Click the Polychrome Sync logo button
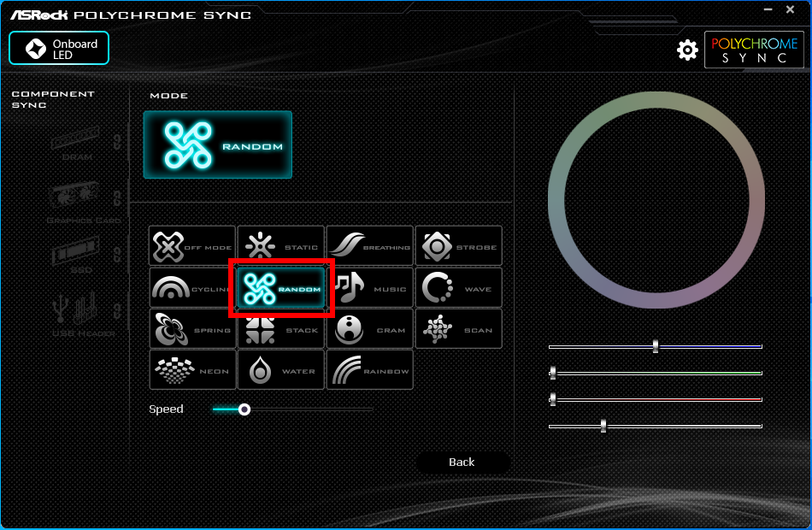This screenshot has width=812, height=530. 754,50
